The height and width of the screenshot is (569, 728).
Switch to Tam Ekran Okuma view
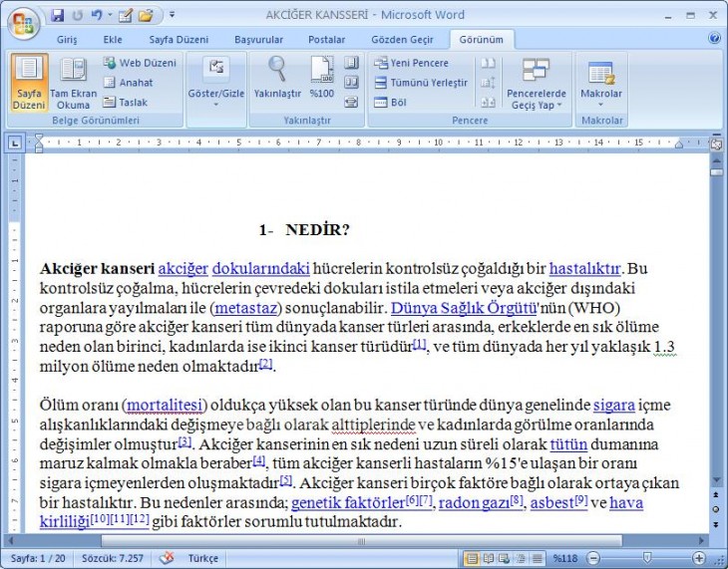pyautogui.click(x=74, y=83)
